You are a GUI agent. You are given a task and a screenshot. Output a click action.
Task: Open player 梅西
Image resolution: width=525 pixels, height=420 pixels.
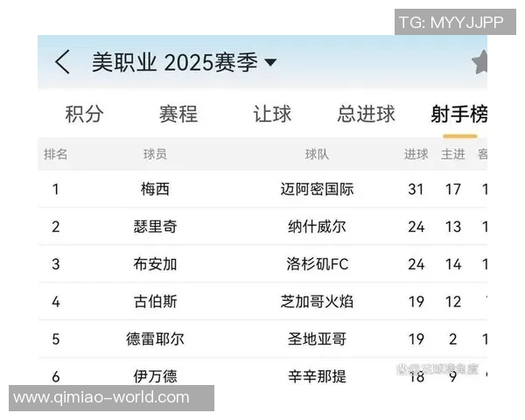[155, 189]
